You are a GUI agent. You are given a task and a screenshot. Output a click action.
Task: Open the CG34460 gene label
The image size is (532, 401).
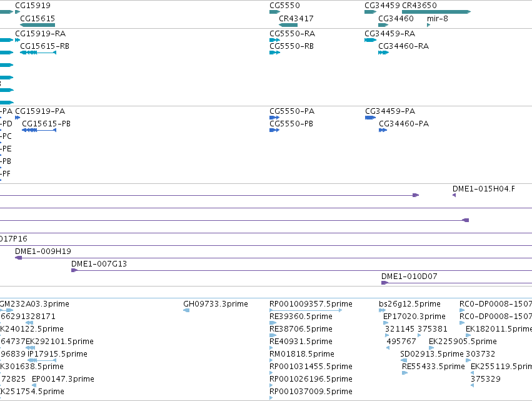point(396,18)
